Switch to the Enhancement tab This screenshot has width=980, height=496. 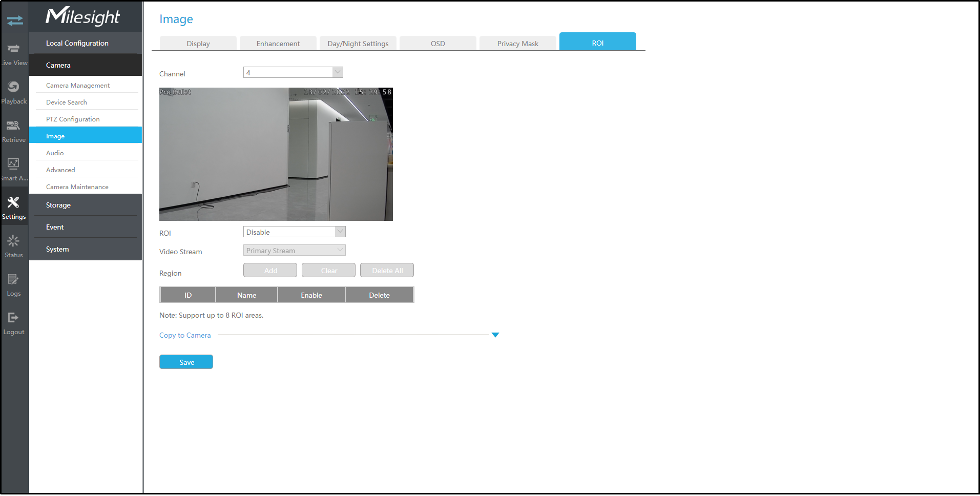click(x=278, y=44)
